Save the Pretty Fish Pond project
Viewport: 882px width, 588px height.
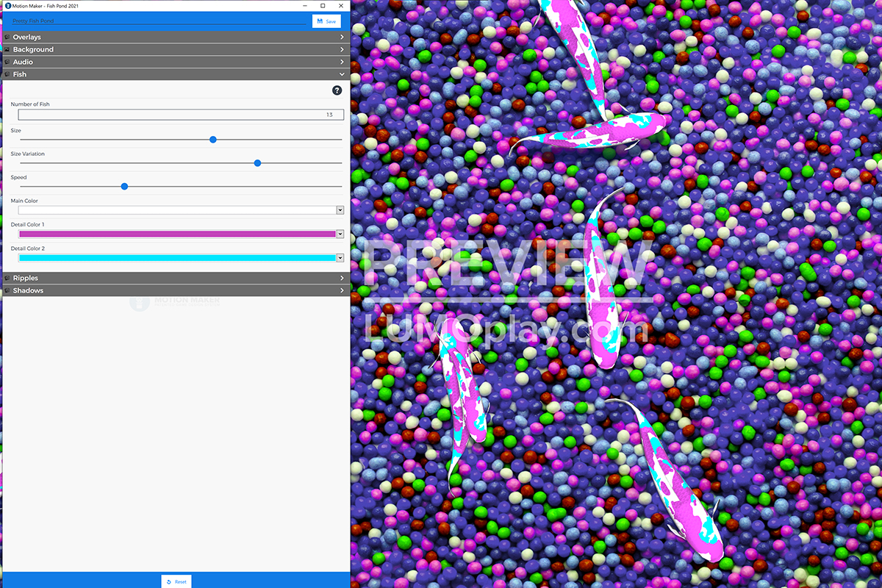[326, 21]
